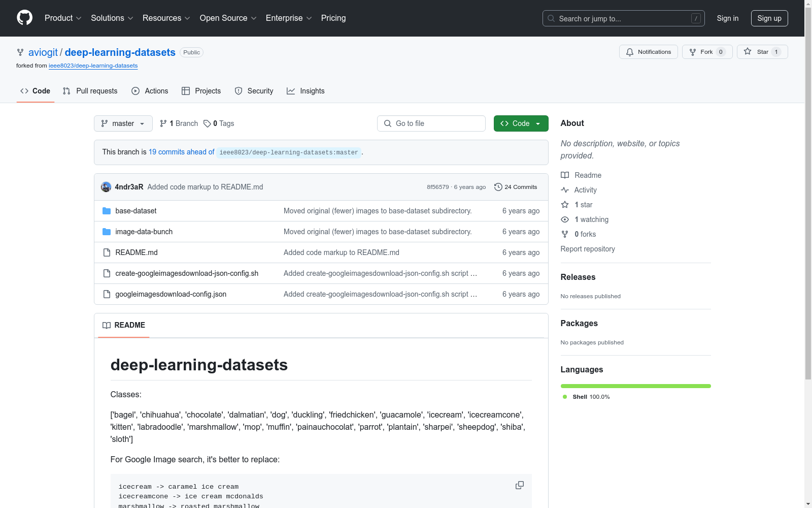Click the Sign in link

click(728, 18)
